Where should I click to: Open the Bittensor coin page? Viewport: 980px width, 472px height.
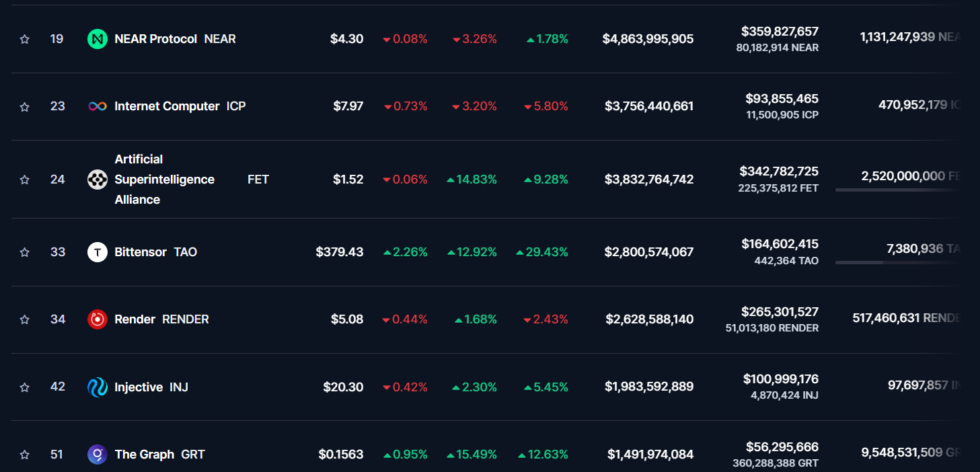[141, 252]
